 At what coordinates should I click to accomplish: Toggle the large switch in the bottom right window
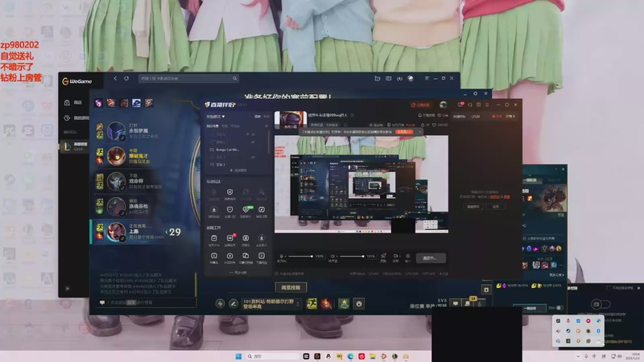tap(600, 304)
